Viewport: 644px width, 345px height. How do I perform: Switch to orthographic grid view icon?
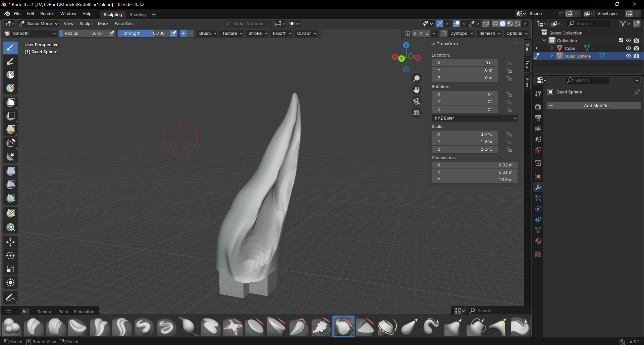tap(417, 113)
